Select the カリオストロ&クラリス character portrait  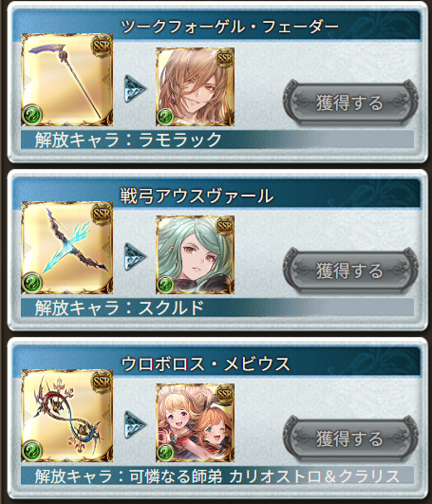click(x=195, y=422)
